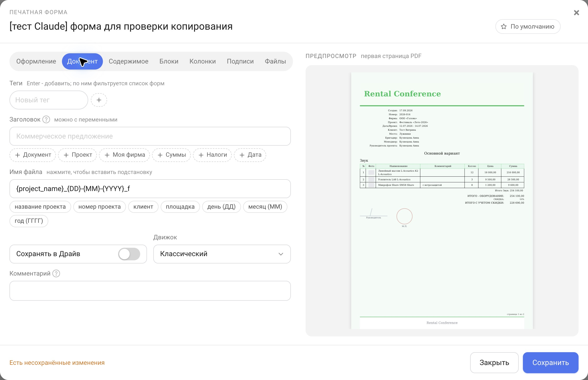
Task: Add Моя фирма variable chip
Action: coord(124,155)
